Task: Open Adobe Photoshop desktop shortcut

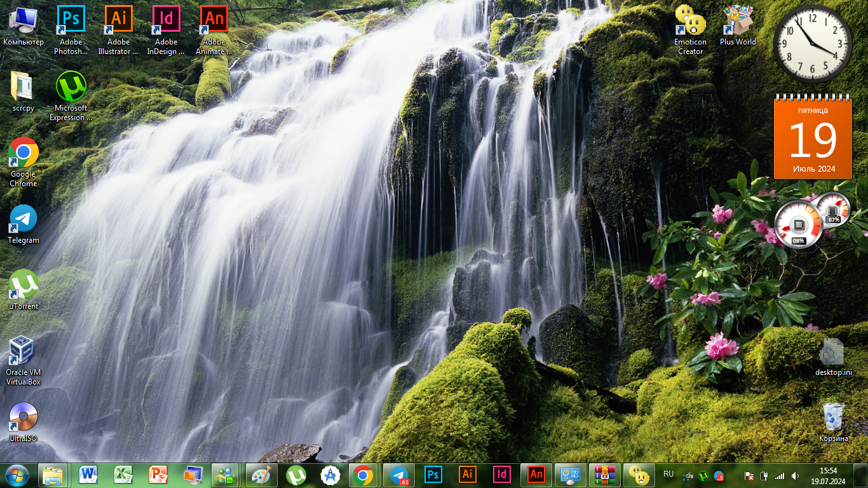Action: 71,19
